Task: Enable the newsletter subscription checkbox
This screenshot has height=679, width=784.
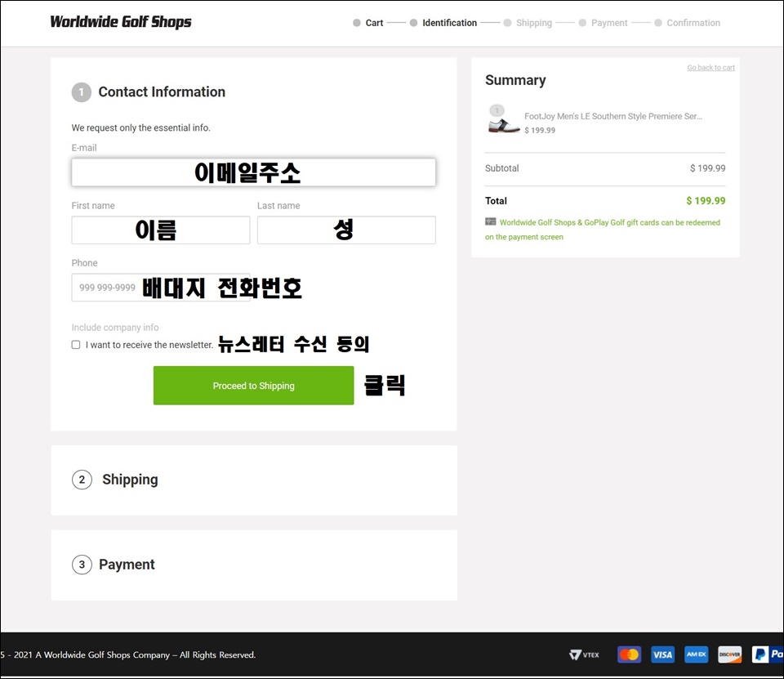Action: (x=76, y=345)
